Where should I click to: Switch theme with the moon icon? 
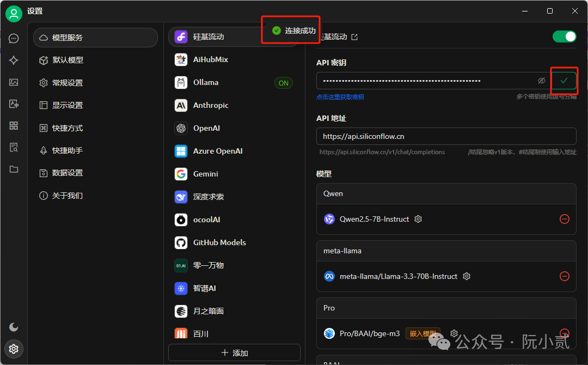(14, 327)
